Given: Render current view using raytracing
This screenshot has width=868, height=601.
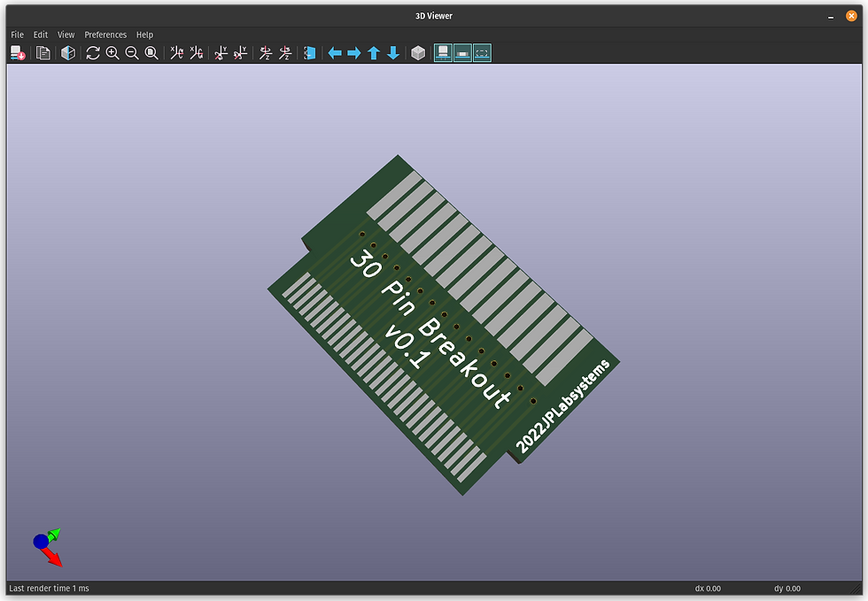Looking at the screenshot, I should click(x=68, y=53).
